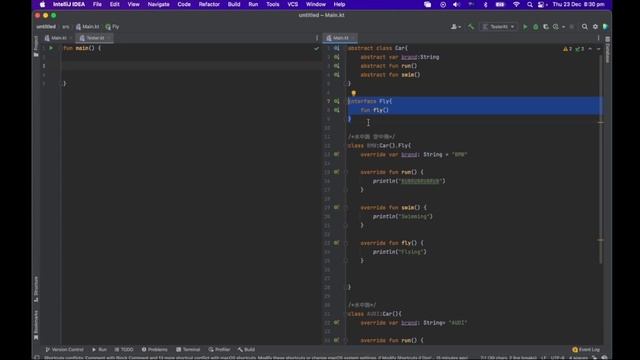Open left editor tab options menu
This screenshot has width=640, height=360.
click(x=317, y=38)
